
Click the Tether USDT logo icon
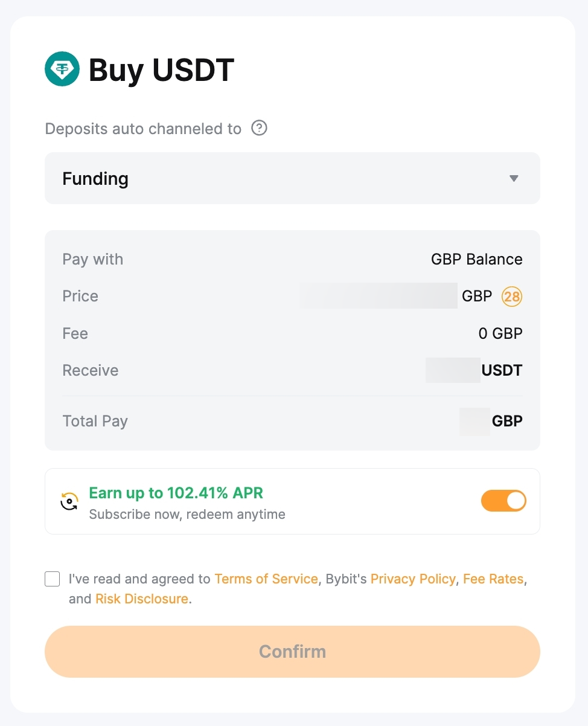click(x=62, y=69)
